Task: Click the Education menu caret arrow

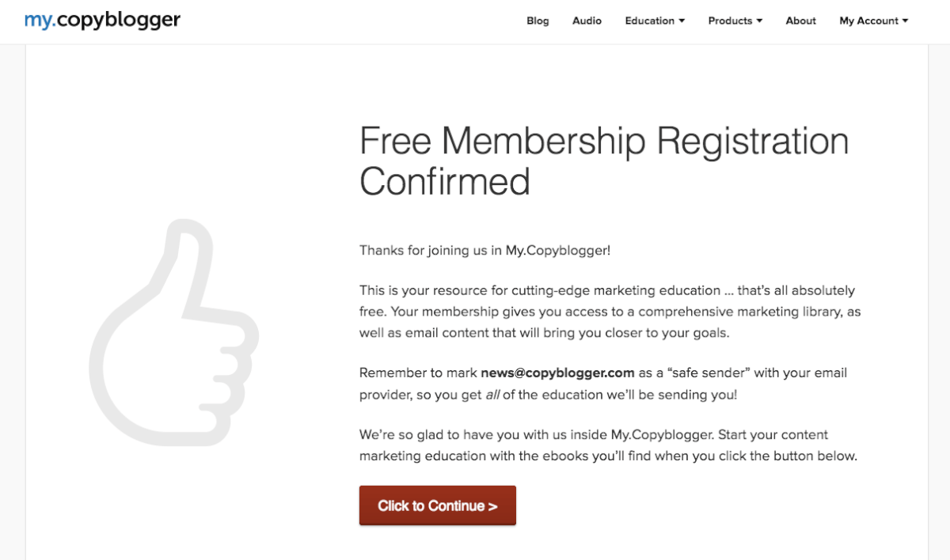Action: 682,21
